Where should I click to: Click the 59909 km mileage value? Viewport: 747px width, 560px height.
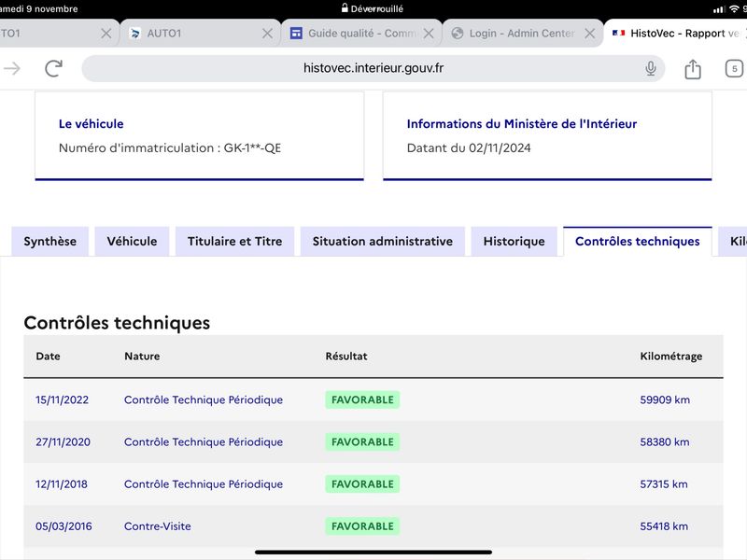[x=665, y=400]
